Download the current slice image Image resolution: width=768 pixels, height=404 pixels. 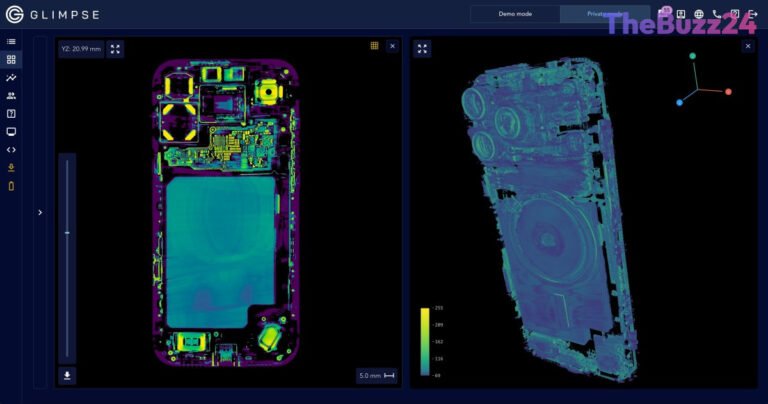67,376
